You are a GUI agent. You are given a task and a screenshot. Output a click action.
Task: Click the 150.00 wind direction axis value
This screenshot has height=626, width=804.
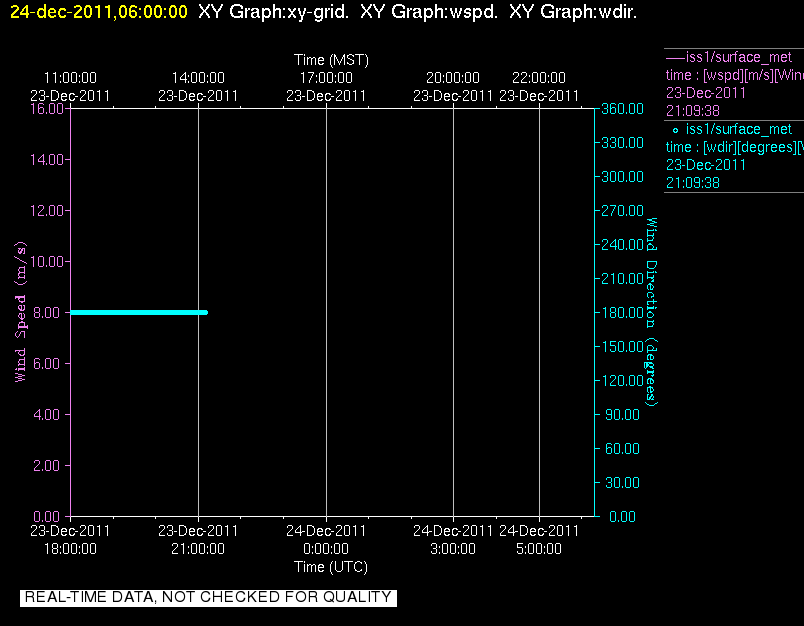pyautogui.click(x=622, y=347)
